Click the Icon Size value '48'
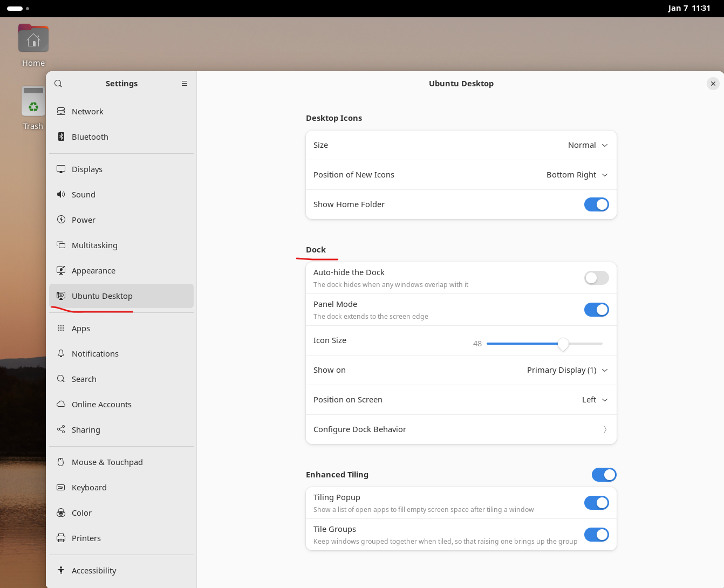The image size is (724, 588). point(477,344)
